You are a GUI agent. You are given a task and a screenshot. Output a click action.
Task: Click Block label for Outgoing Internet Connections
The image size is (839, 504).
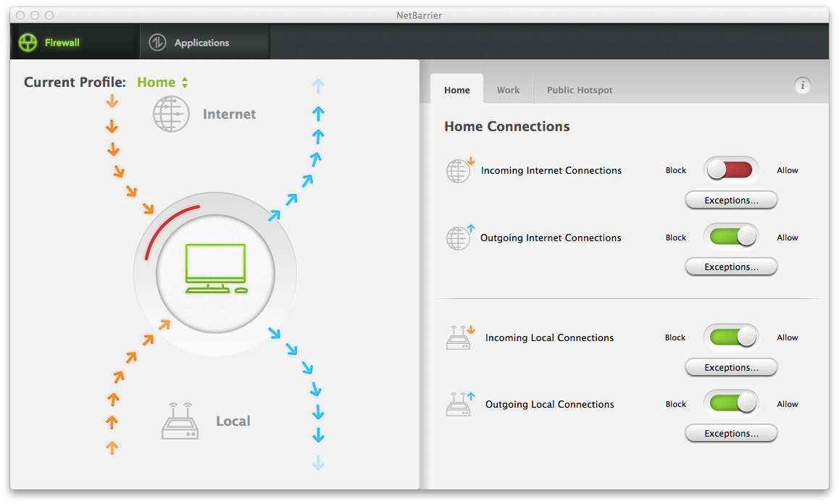click(x=676, y=238)
